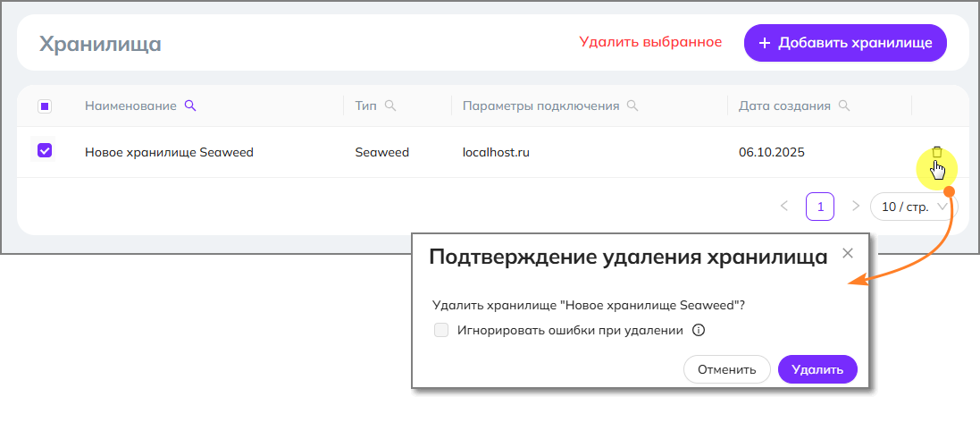Open search for Параметры подключения column

(632, 106)
